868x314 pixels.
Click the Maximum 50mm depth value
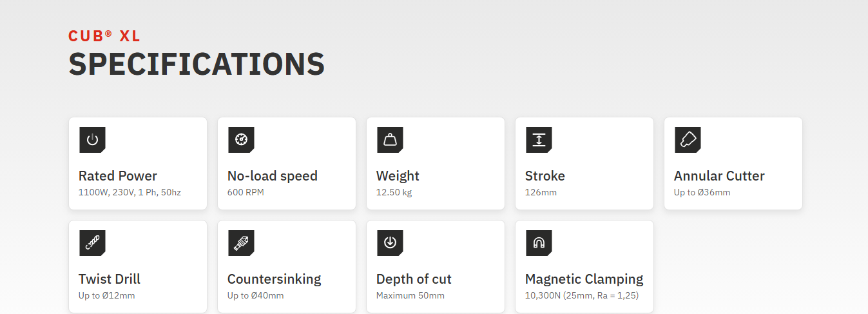410,295
